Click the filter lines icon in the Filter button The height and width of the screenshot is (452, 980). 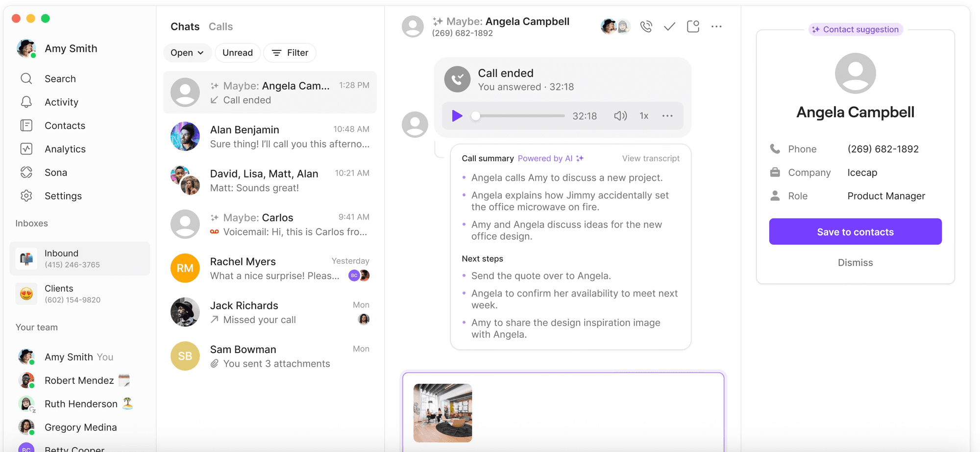point(276,53)
